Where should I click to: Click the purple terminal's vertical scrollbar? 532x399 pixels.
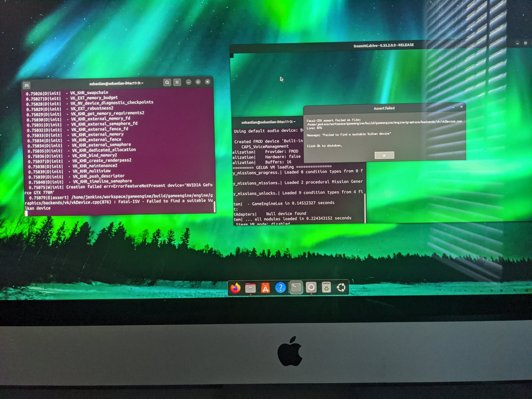pyautogui.click(x=214, y=207)
